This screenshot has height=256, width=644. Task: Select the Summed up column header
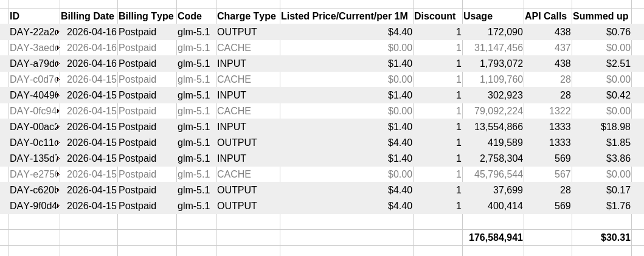(601, 16)
